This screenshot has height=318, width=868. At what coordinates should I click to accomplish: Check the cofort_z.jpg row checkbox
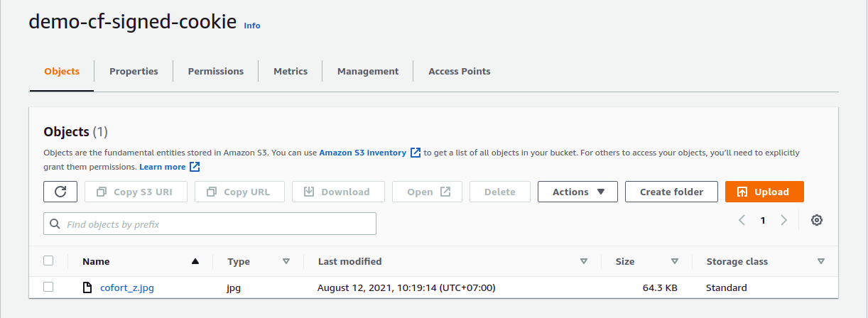[x=48, y=287]
